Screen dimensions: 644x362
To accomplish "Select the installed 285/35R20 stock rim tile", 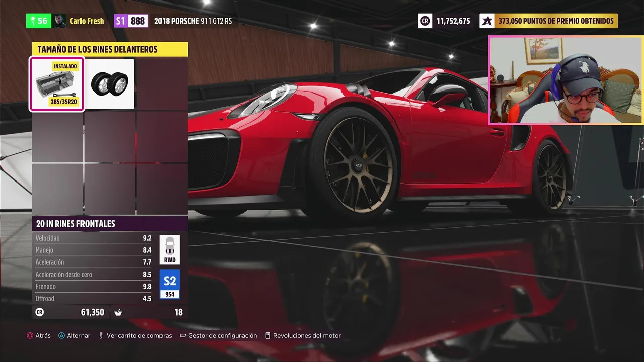I will point(57,84).
